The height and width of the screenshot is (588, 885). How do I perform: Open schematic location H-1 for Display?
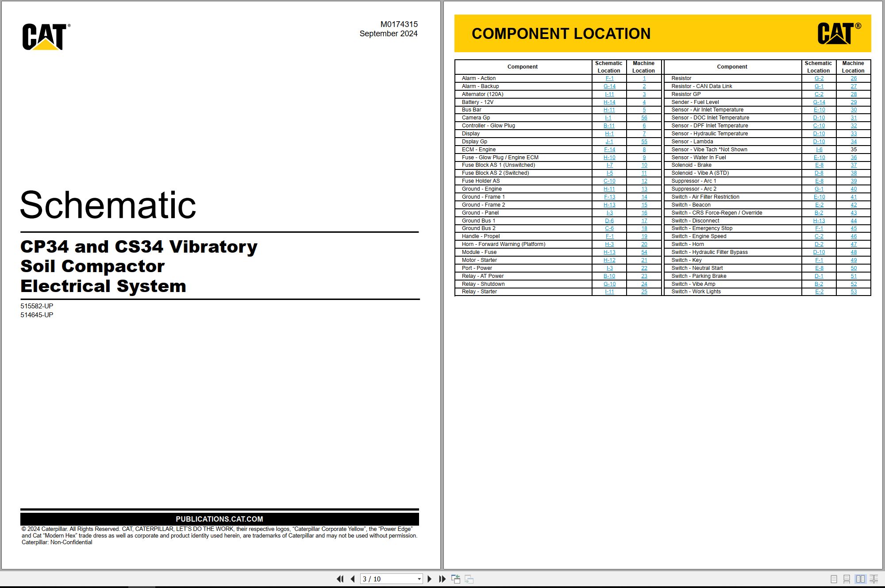609,134
